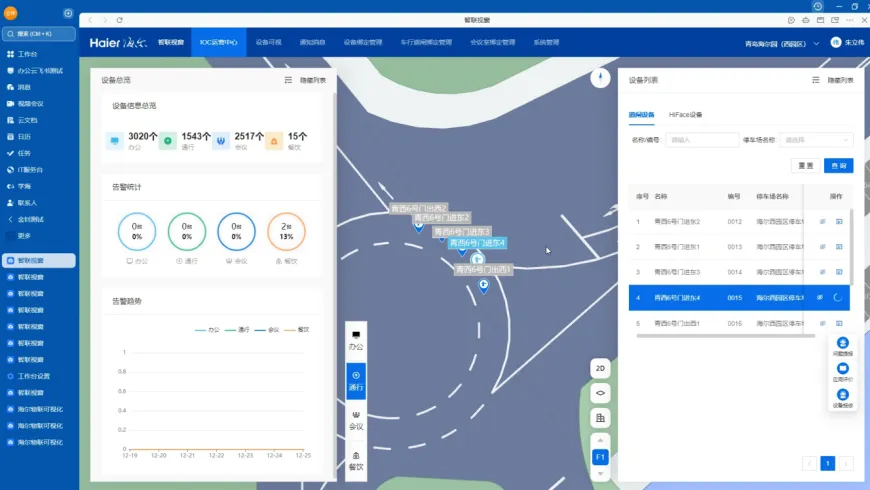Screen dimensions: 870x490
Task: Open 视频会议 in the left sidebar
Action: (x=30, y=103)
